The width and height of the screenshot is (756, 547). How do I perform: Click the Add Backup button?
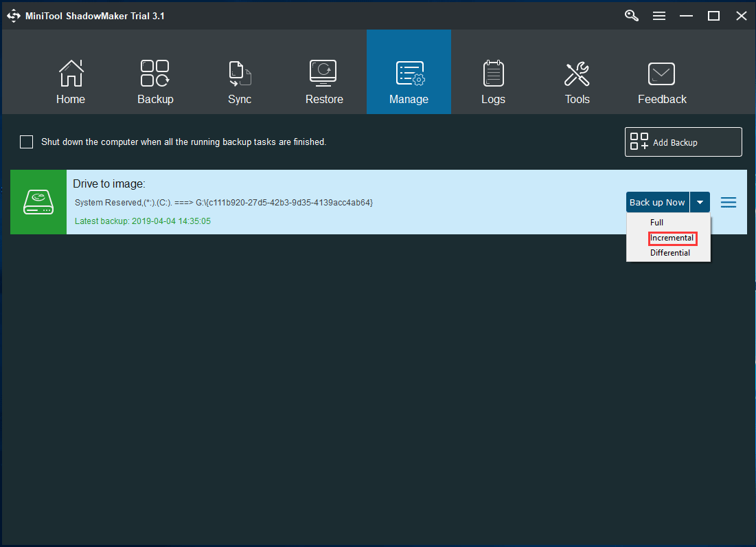click(x=683, y=142)
